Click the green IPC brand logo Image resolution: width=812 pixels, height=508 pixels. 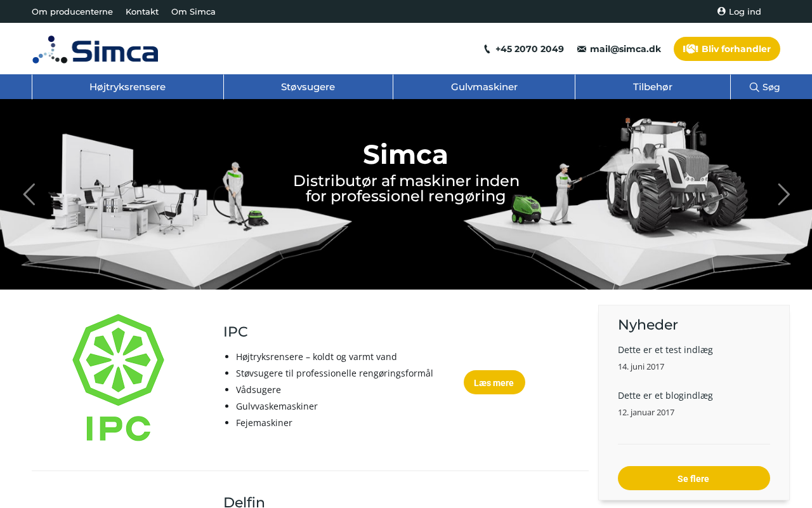pyautogui.click(x=118, y=377)
